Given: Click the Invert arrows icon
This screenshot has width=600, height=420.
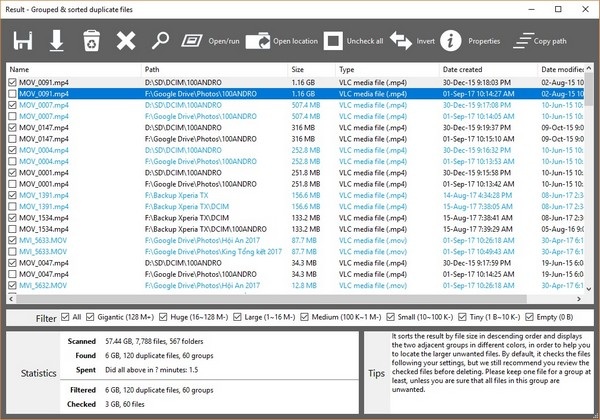Looking at the screenshot, I should 401,41.
